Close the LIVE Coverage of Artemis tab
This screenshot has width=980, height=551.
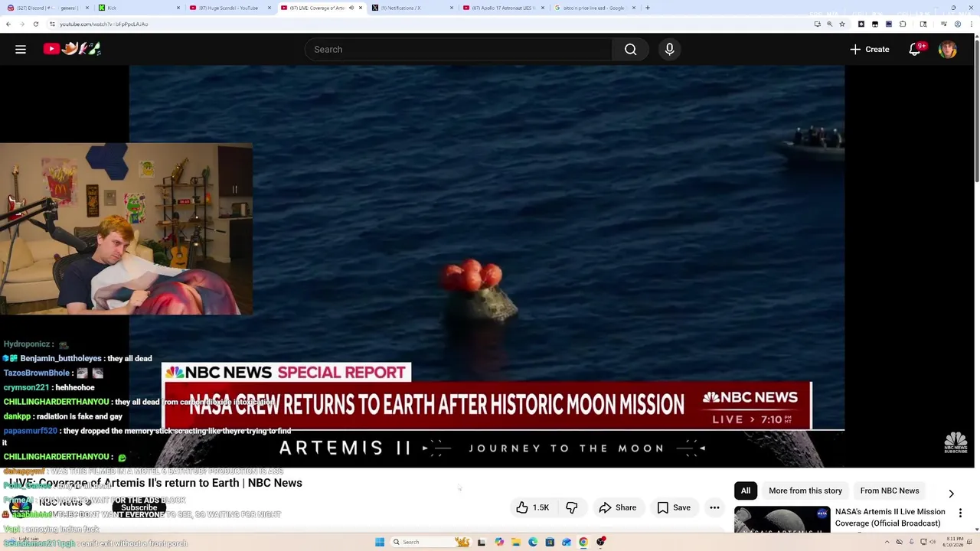pyautogui.click(x=361, y=8)
